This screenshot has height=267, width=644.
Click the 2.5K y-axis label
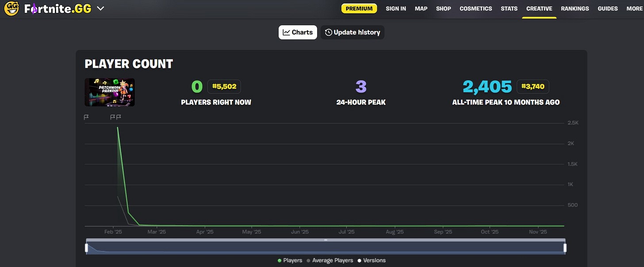[x=573, y=123]
